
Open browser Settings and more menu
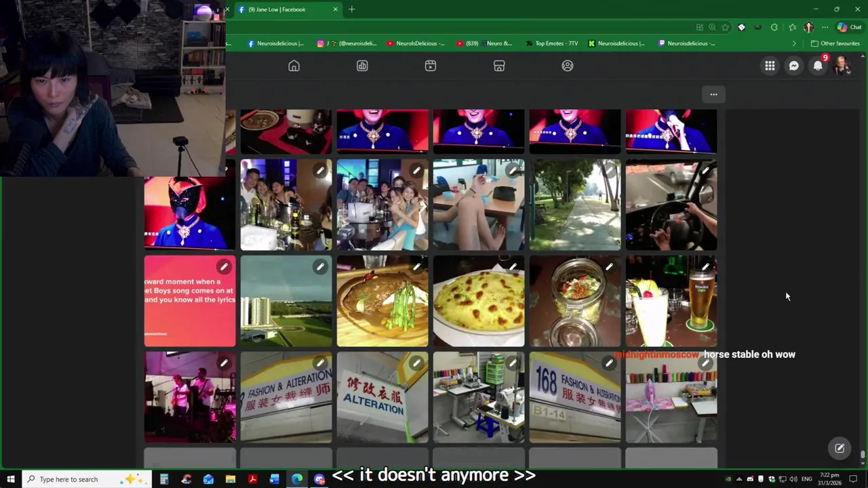pyautogui.click(x=825, y=27)
